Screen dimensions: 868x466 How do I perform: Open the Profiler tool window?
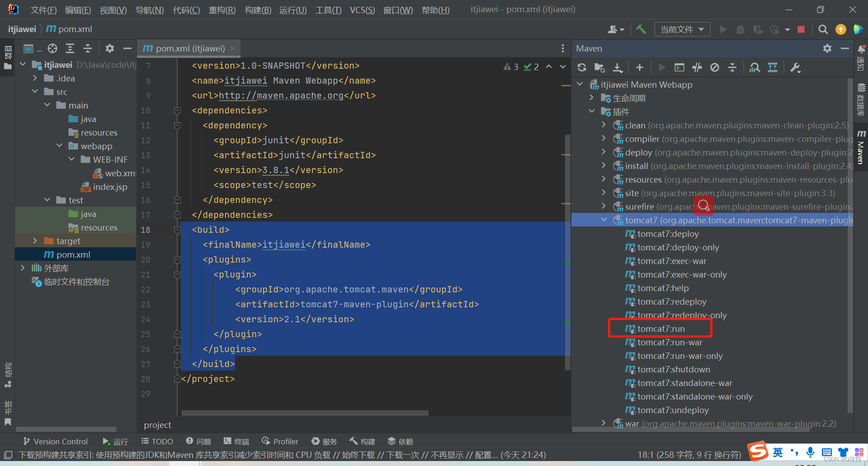point(280,442)
